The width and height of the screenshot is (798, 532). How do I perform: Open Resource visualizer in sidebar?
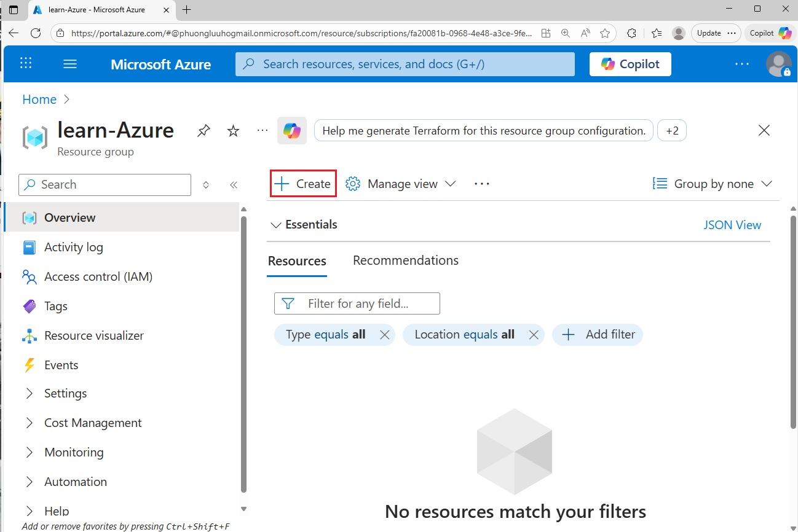[93, 335]
